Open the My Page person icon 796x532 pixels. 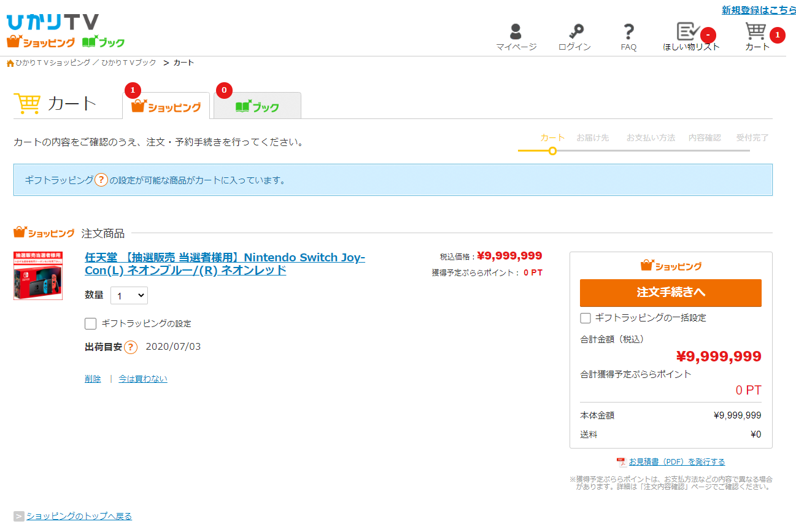tap(516, 32)
